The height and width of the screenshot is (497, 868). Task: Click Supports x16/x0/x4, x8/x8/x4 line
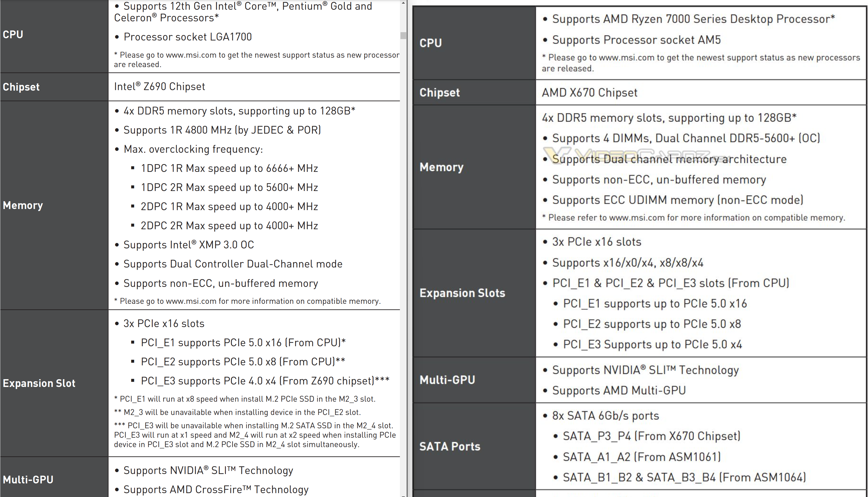(x=627, y=263)
